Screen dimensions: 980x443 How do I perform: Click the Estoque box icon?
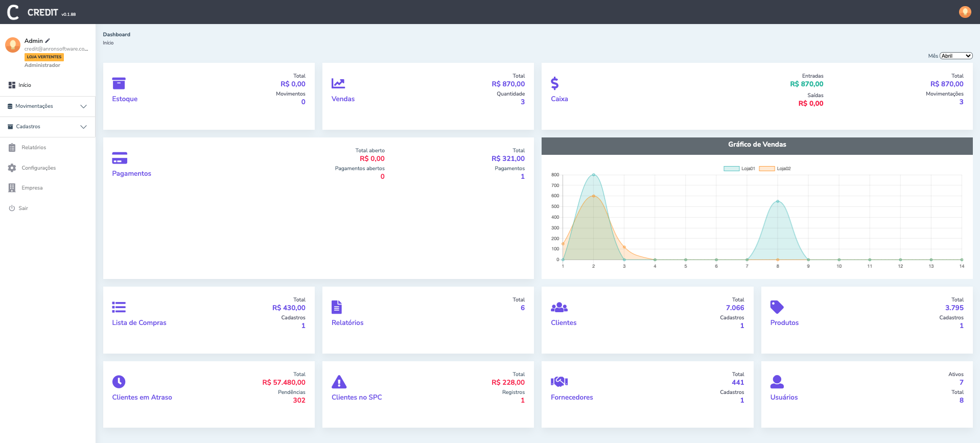[119, 83]
